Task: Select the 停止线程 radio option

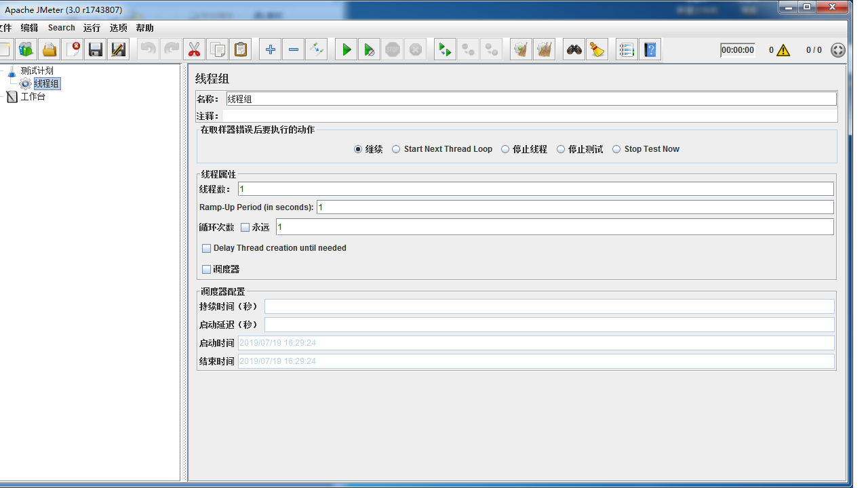Action: click(x=524, y=149)
